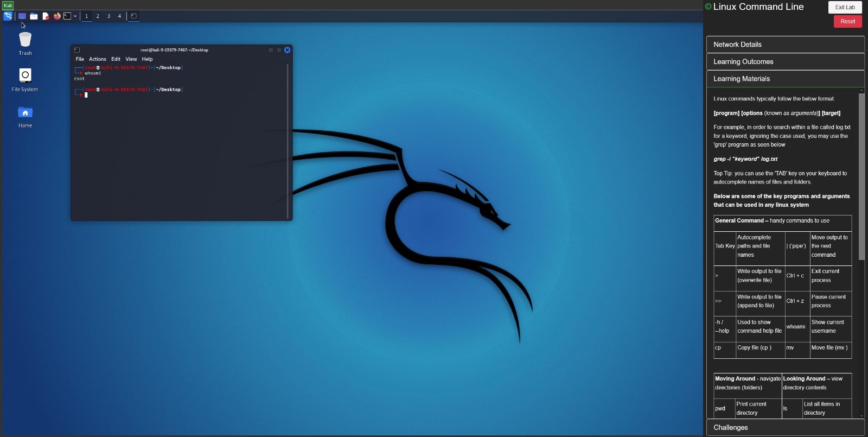Maximize the terminal window
This screenshot has width=868, height=437.
279,50
